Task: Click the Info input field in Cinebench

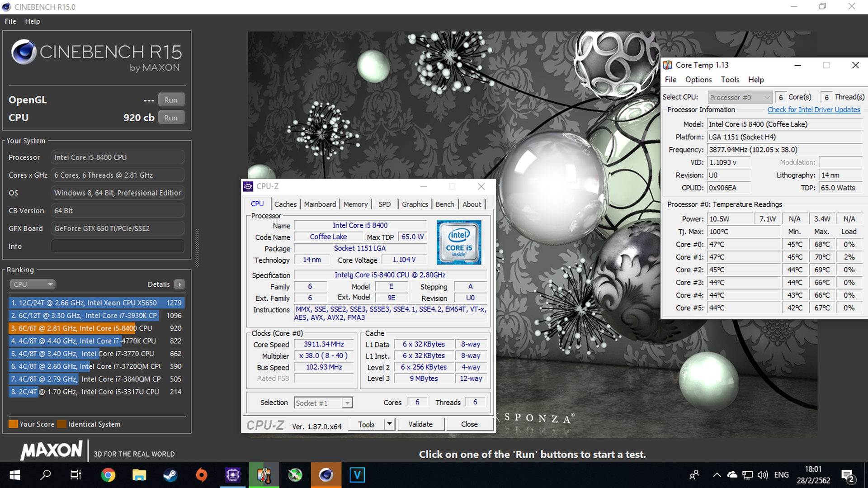Action: click(x=118, y=246)
